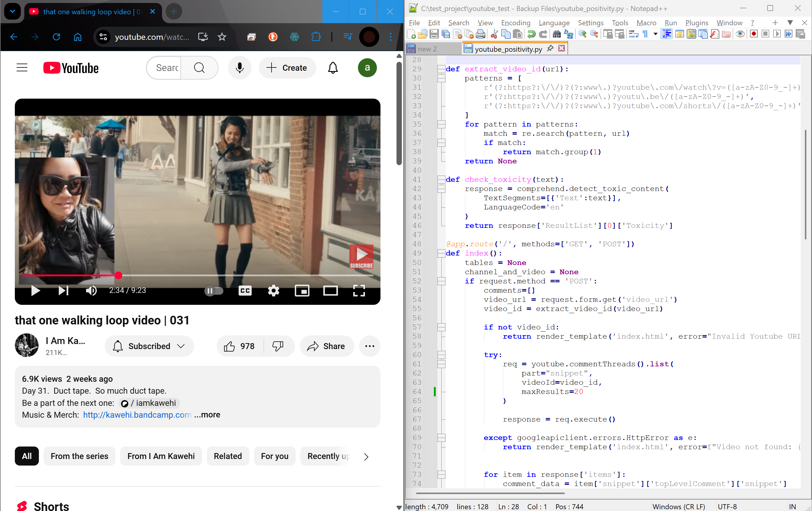Click the Print toolbar icon
The width and height of the screenshot is (812, 511).
pyautogui.click(x=481, y=34)
